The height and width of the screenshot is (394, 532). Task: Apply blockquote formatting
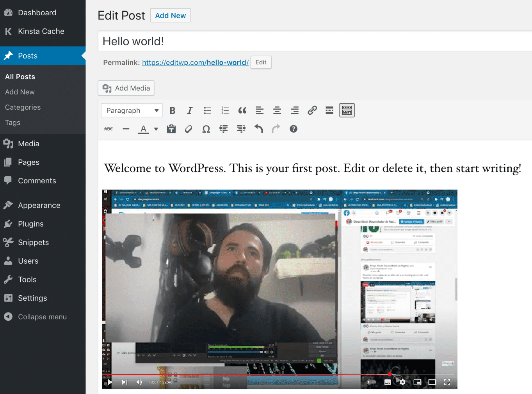[x=242, y=110]
